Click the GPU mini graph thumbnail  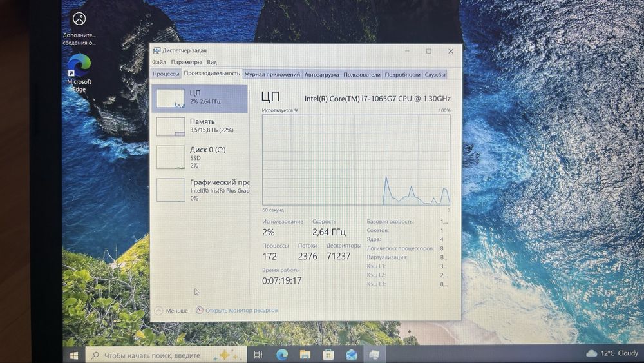point(171,190)
